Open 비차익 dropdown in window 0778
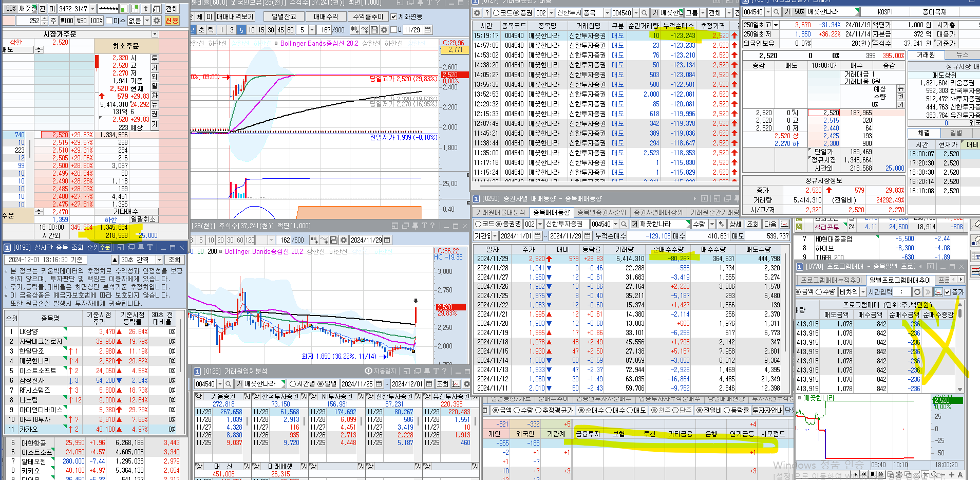The image size is (980, 480). tap(863, 292)
